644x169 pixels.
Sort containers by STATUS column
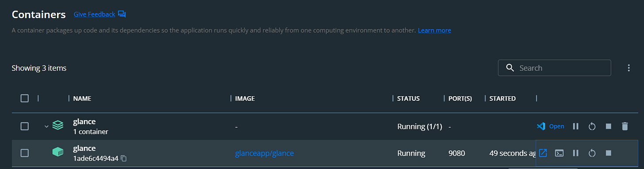[408, 98]
